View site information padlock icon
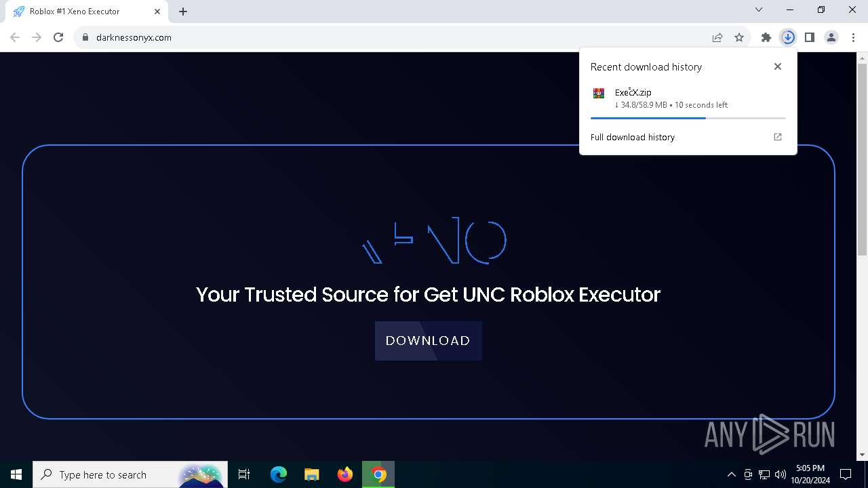 pos(85,37)
